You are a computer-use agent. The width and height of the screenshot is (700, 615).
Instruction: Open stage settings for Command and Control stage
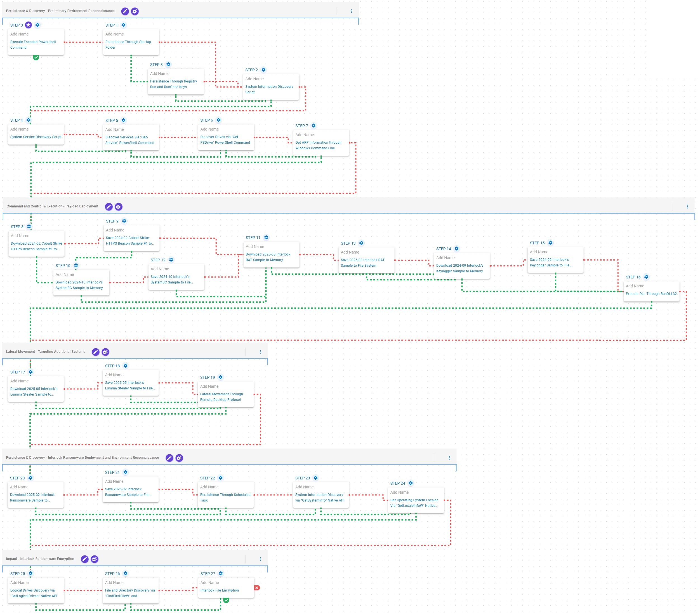coord(119,207)
